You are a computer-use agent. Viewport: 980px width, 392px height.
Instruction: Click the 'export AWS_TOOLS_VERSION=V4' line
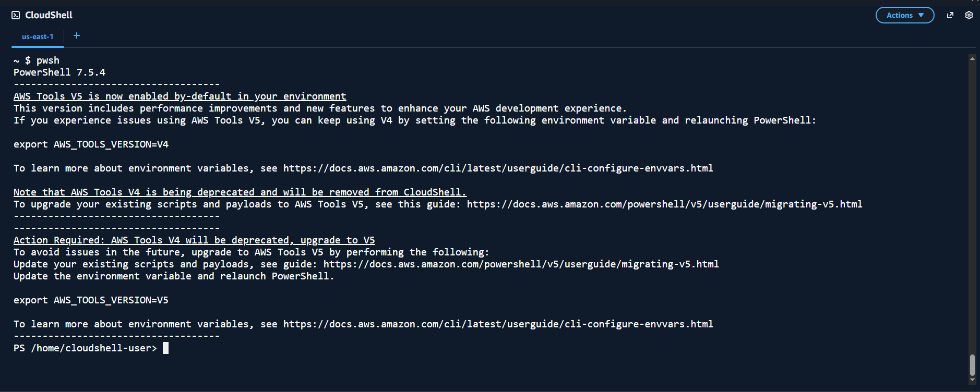point(91,144)
